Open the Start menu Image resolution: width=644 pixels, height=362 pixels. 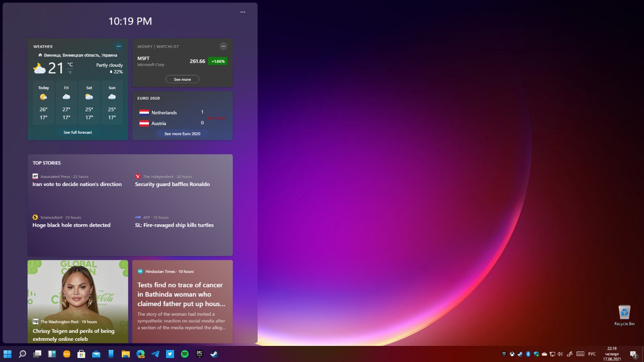pos(8,354)
